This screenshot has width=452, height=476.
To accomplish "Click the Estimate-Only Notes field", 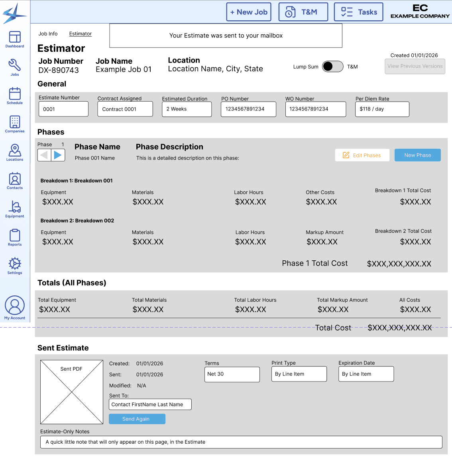I will (x=241, y=442).
